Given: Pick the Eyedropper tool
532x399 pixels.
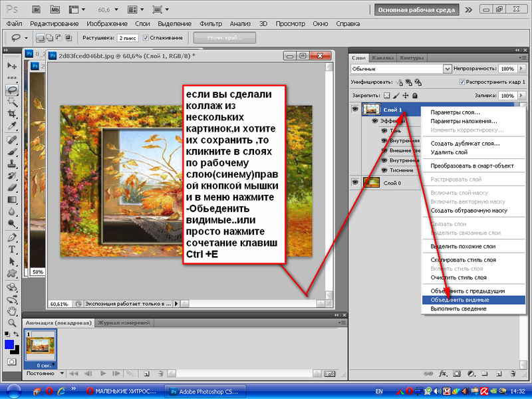Looking at the screenshot, I should [11, 126].
